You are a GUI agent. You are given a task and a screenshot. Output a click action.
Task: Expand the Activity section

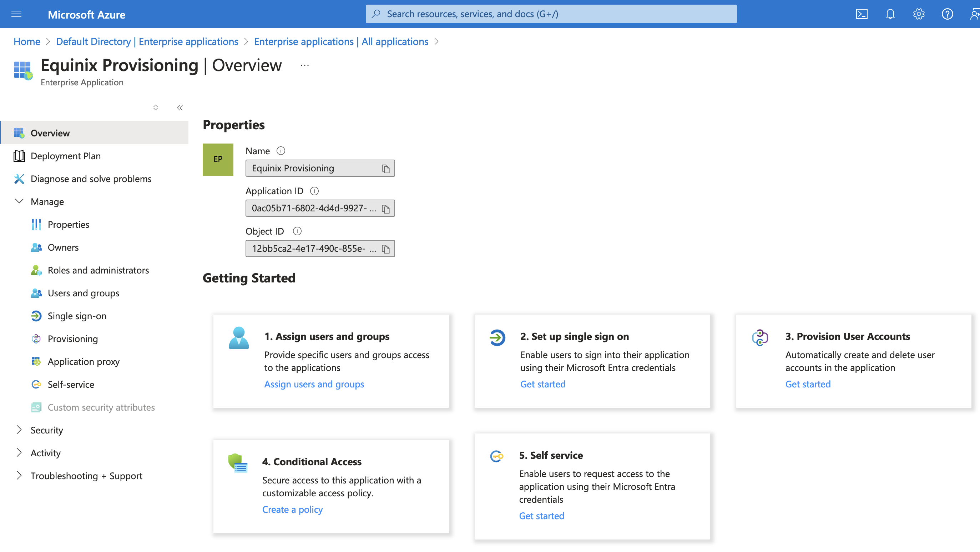click(x=19, y=453)
